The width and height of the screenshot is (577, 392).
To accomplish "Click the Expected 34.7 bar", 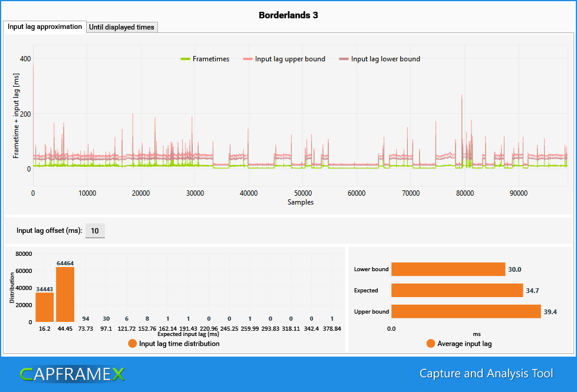I will [457, 291].
